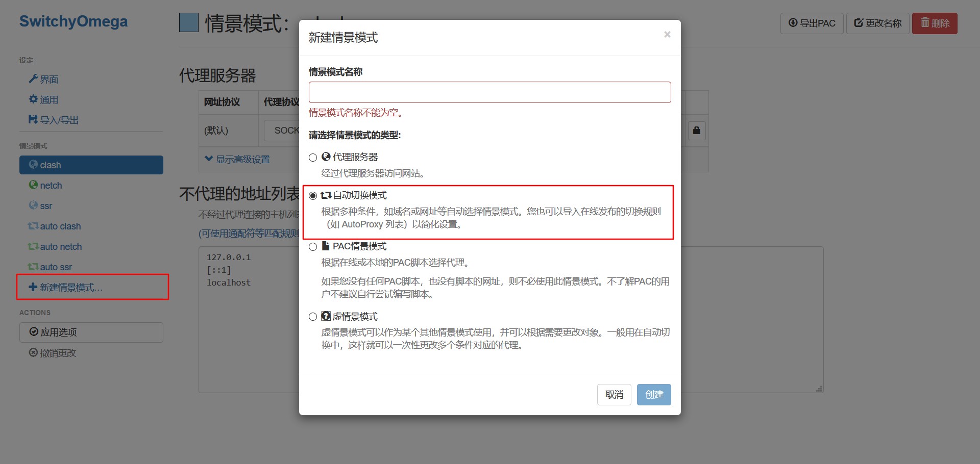Click the 更改名称 button
The width and height of the screenshot is (980, 464).
(x=877, y=23)
